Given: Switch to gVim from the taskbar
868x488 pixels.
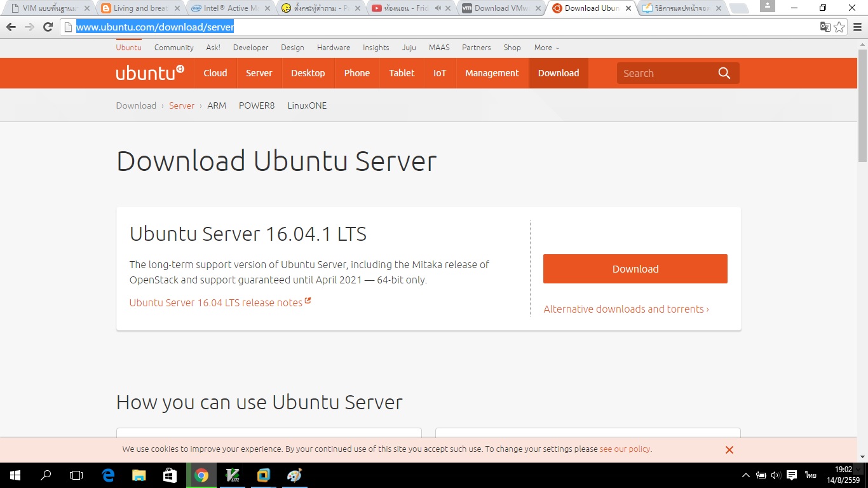Looking at the screenshot, I should coord(233,475).
